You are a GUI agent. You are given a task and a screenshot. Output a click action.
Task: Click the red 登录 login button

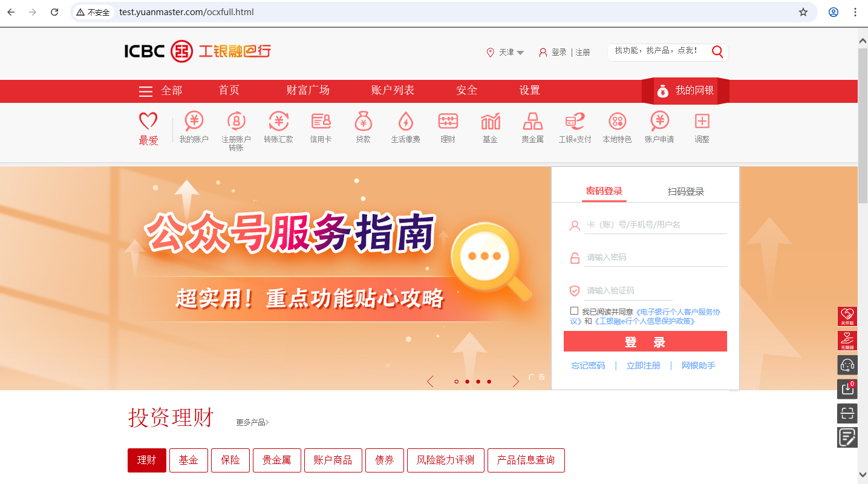pyautogui.click(x=645, y=341)
